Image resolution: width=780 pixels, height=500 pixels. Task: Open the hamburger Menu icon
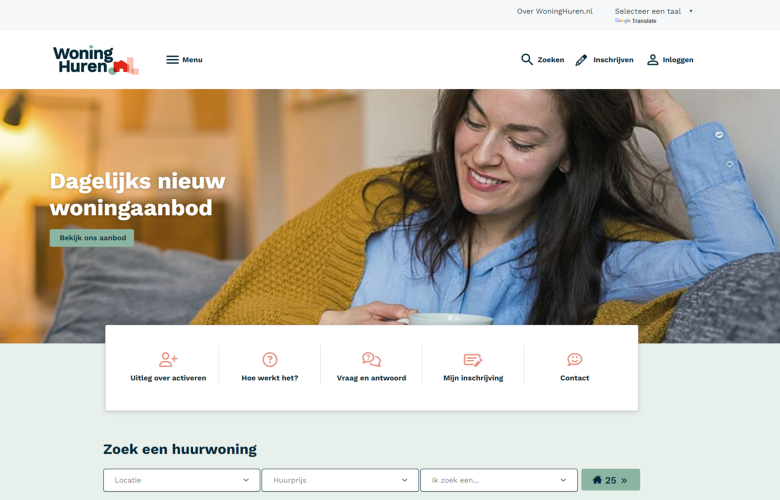pyautogui.click(x=172, y=60)
